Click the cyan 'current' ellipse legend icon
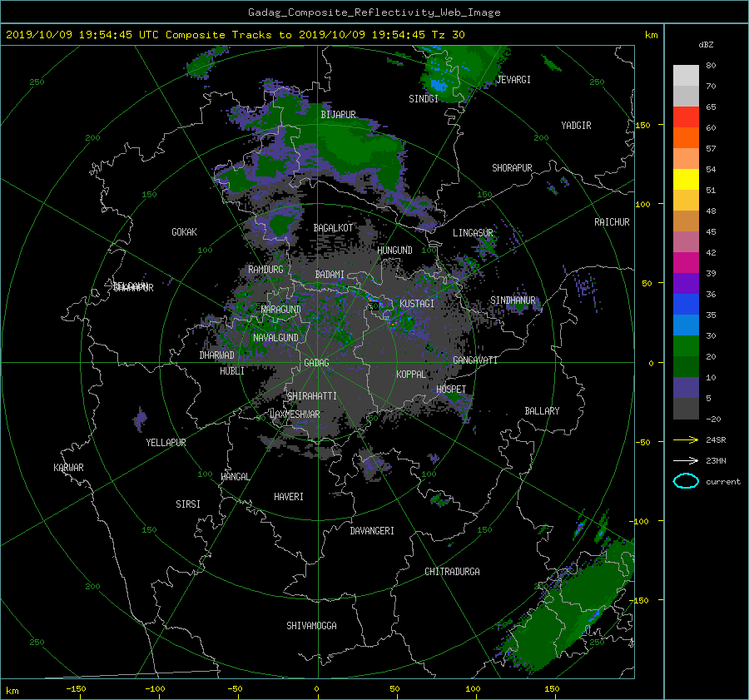Viewport: 749px width, 700px height. pos(686,481)
